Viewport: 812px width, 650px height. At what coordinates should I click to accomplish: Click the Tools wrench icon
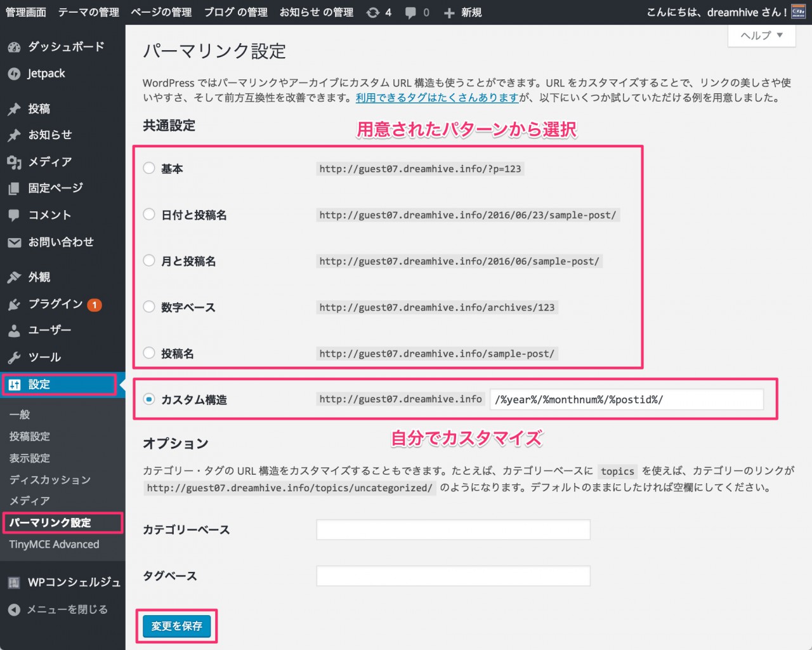click(x=14, y=357)
